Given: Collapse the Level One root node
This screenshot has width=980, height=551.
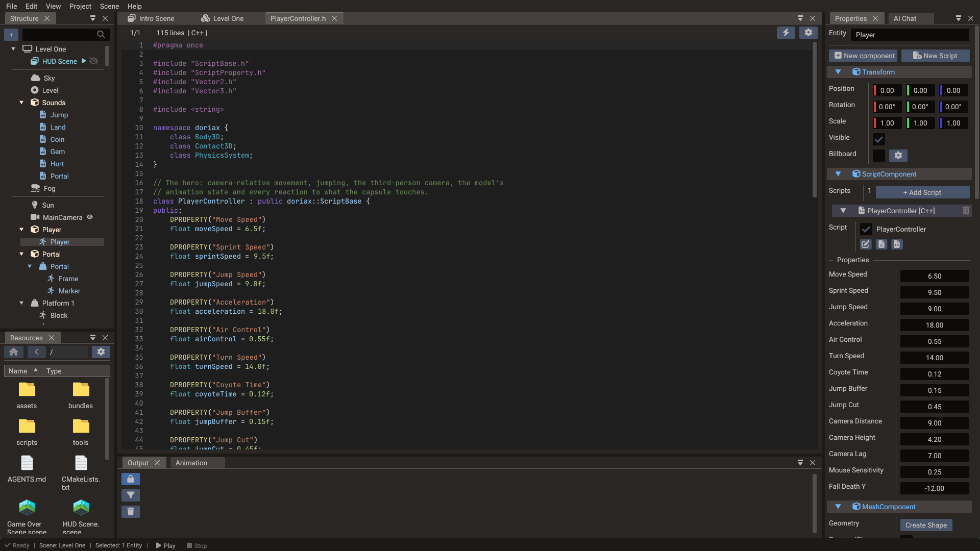Looking at the screenshot, I should coord(13,49).
